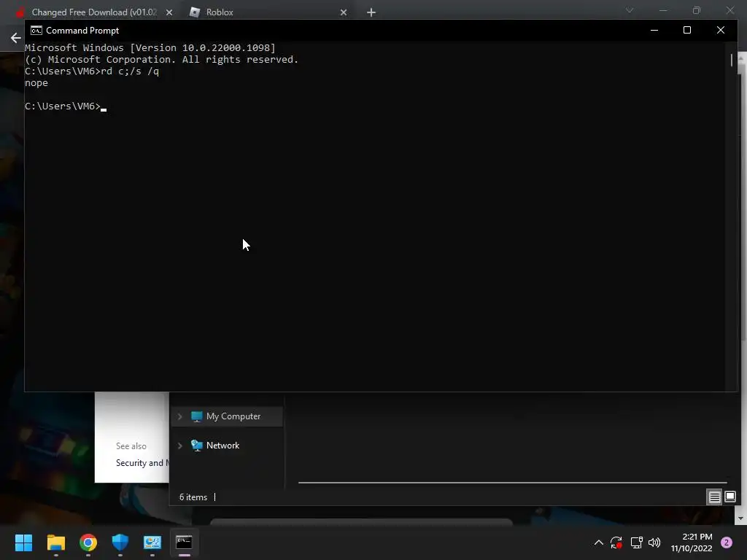This screenshot has height=560, width=747.
Task: Open the network tray icon
Action: (636, 542)
